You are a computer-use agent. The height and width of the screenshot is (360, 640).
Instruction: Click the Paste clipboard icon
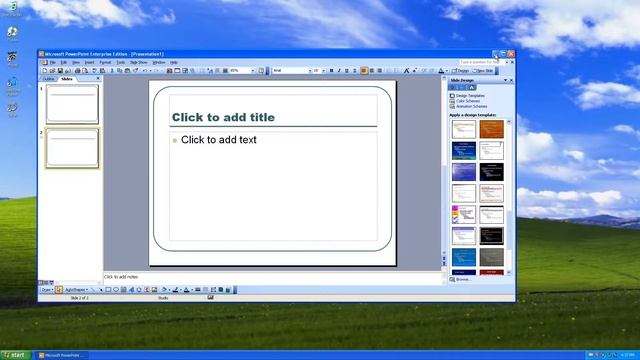(x=127, y=71)
